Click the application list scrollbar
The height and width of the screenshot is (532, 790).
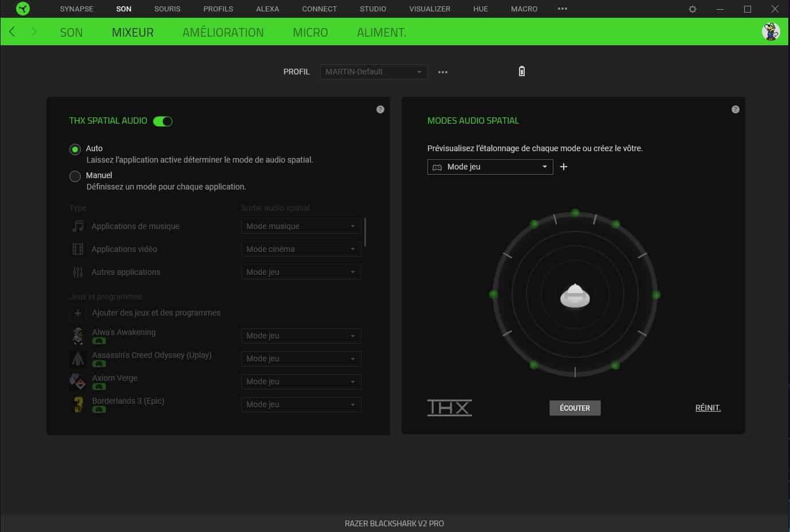pyautogui.click(x=365, y=232)
